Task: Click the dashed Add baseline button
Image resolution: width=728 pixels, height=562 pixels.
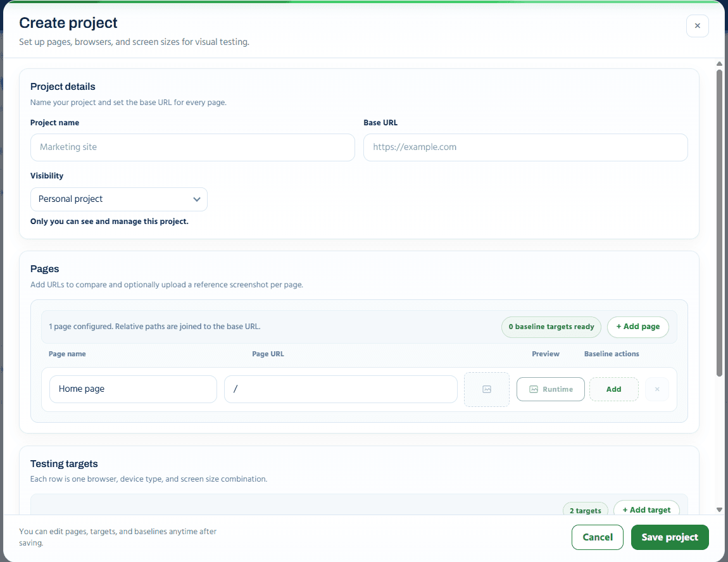Action: tap(614, 389)
